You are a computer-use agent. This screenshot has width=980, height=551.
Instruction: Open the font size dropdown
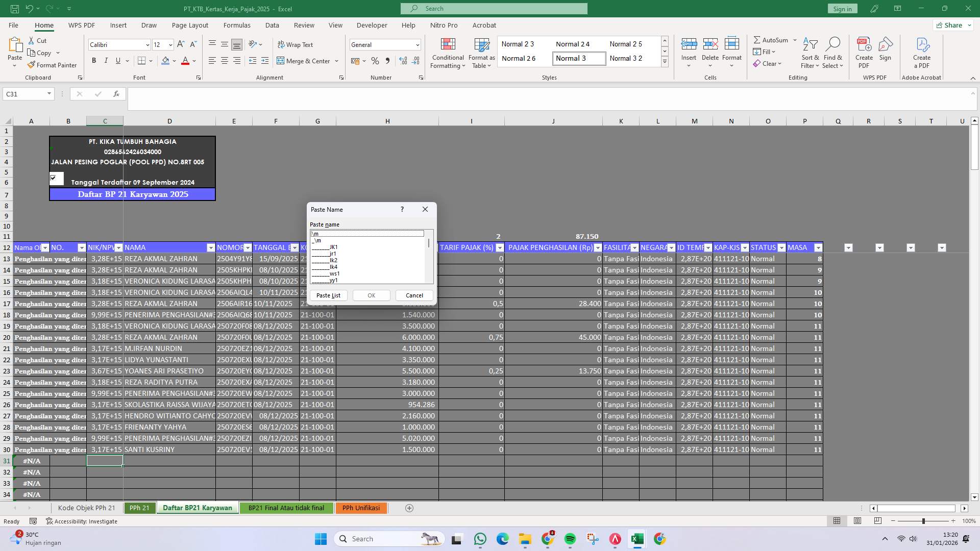click(171, 45)
